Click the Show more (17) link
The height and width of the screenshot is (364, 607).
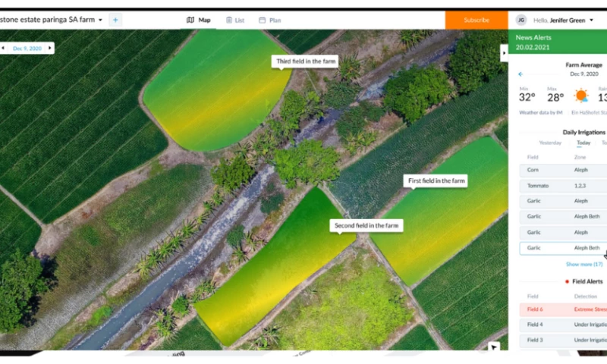[x=583, y=264]
